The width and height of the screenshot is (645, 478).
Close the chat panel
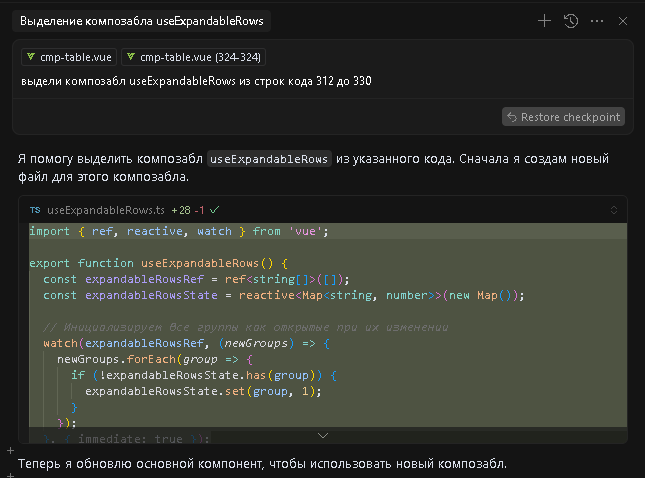click(623, 21)
